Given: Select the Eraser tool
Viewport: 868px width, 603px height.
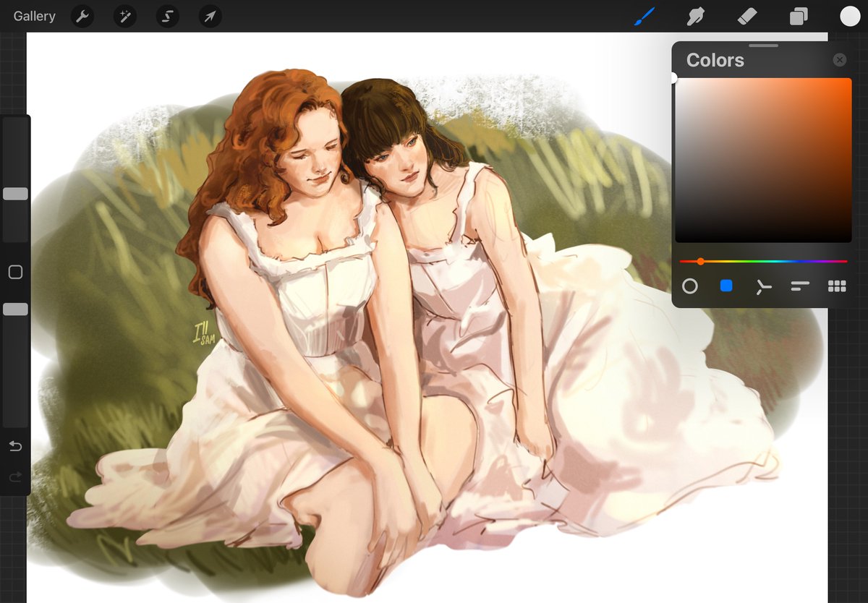Looking at the screenshot, I should [x=746, y=16].
